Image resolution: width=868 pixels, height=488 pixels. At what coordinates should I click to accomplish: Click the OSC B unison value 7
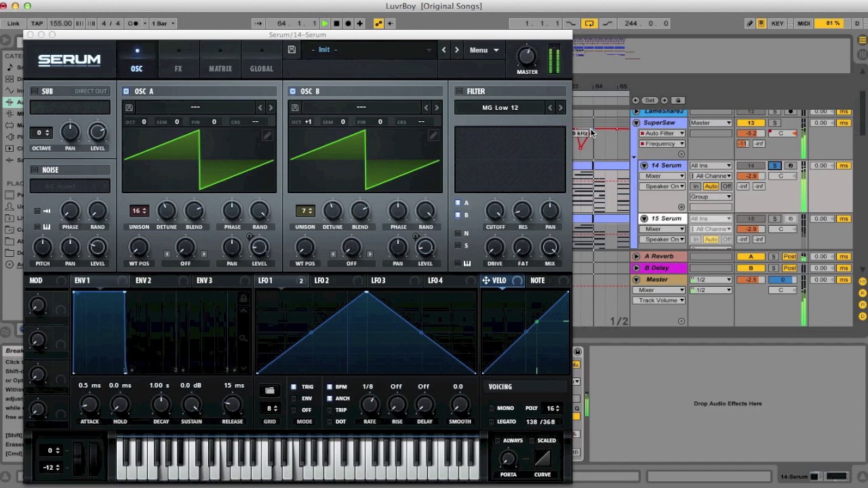305,211
